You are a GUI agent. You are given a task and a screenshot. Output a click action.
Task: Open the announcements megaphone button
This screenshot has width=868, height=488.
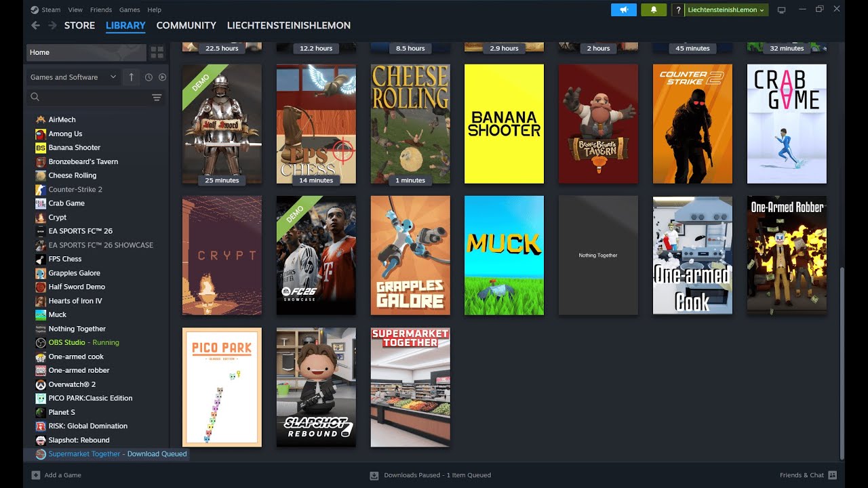coord(624,9)
